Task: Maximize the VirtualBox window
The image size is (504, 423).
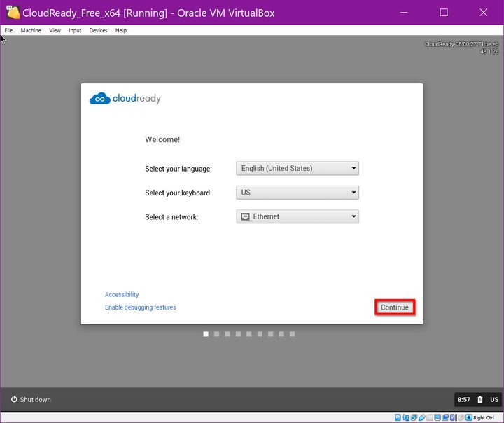Action: click(x=444, y=13)
